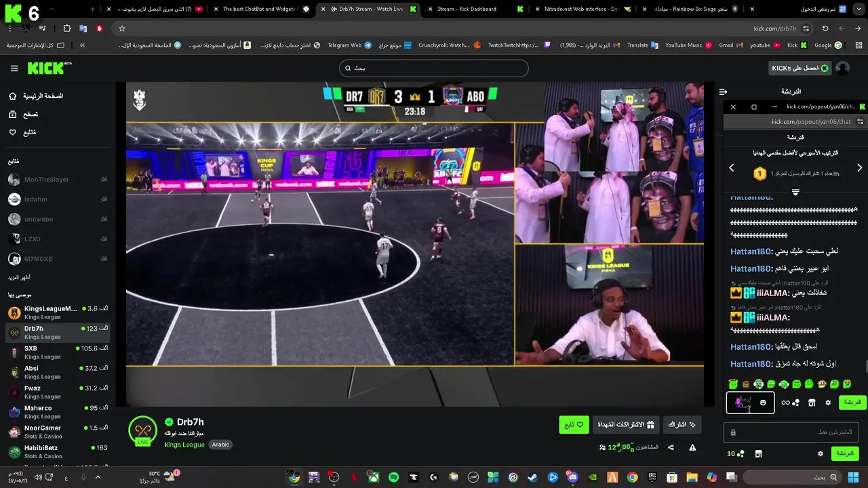Close the popout chat window
This screenshot has height=488, width=868.
point(733,107)
